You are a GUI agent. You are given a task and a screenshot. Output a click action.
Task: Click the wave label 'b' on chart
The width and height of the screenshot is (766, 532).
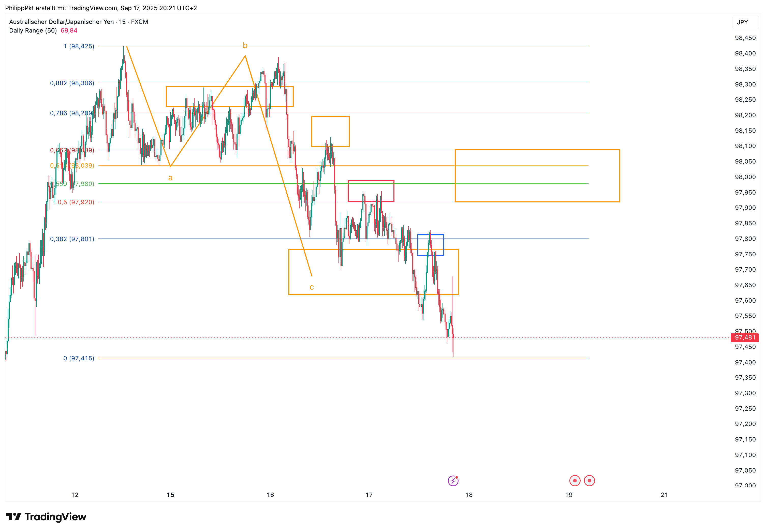245,45
